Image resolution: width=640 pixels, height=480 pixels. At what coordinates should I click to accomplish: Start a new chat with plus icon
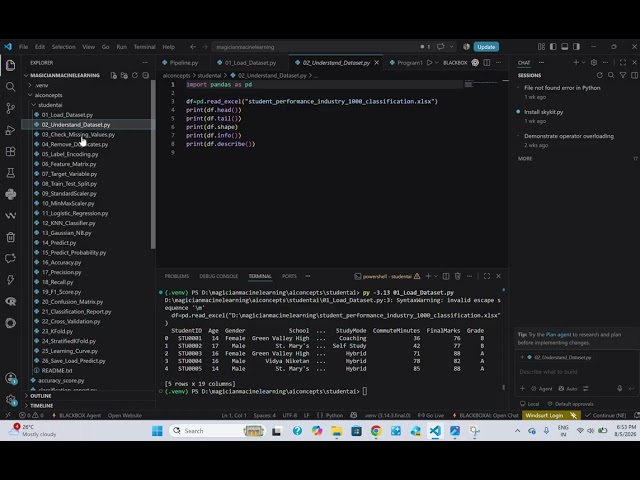[576, 62]
